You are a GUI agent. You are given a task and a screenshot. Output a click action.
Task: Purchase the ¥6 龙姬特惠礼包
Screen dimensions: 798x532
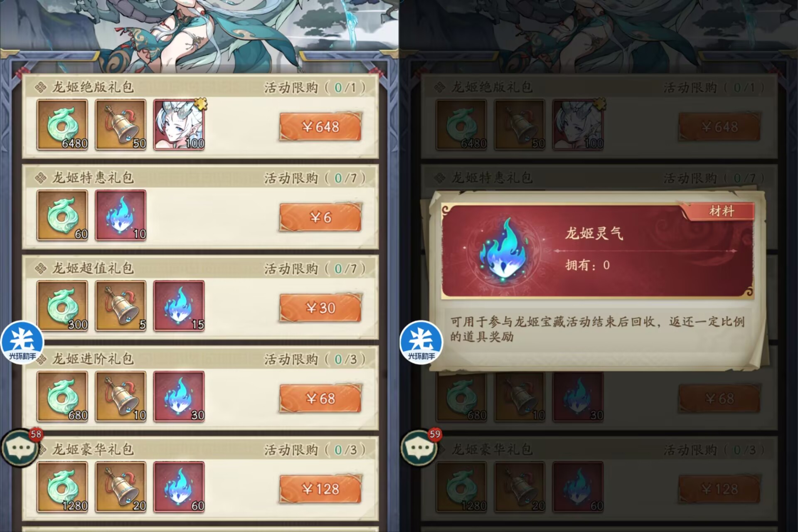(320, 217)
